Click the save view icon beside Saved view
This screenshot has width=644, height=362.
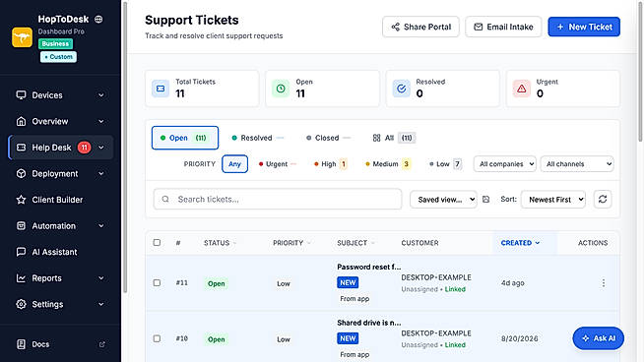point(485,200)
